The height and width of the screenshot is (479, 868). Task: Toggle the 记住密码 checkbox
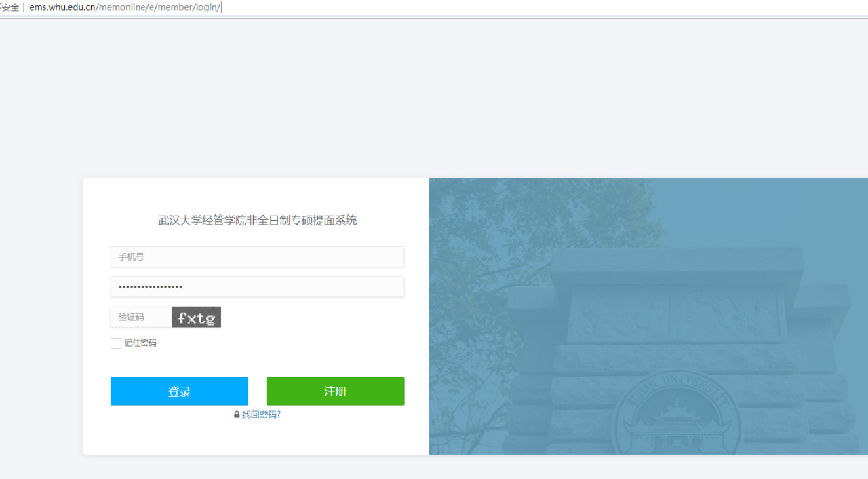coord(116,343)
